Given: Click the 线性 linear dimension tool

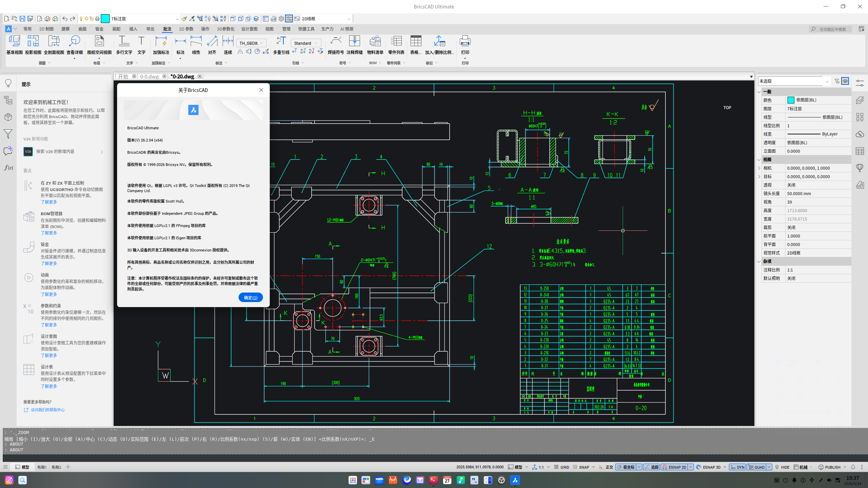Looking at the screenshot, I should click(x=196, y=45).
